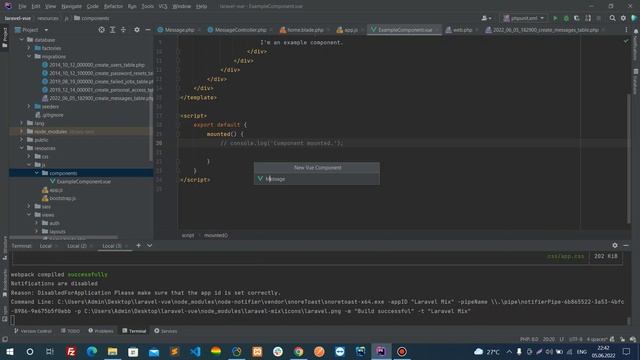Open Search Everywhere magnifier

click(612, 18)
